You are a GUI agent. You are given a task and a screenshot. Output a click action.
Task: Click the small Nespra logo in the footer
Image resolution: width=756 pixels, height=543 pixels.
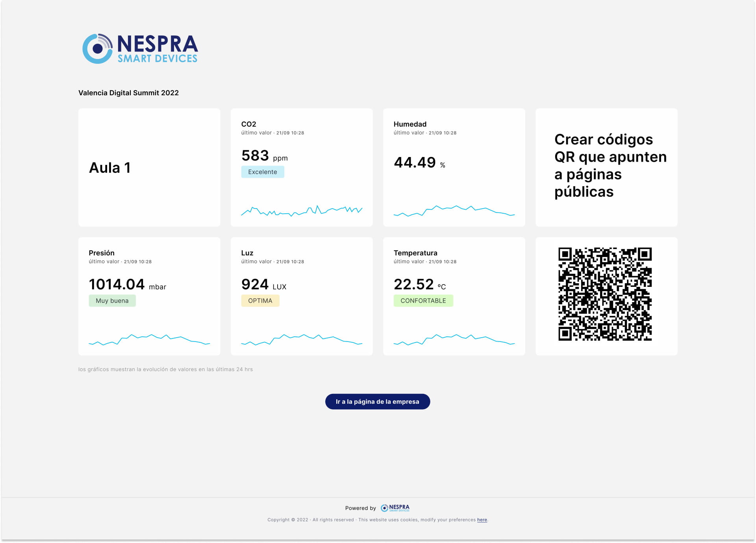click(395, 508)
